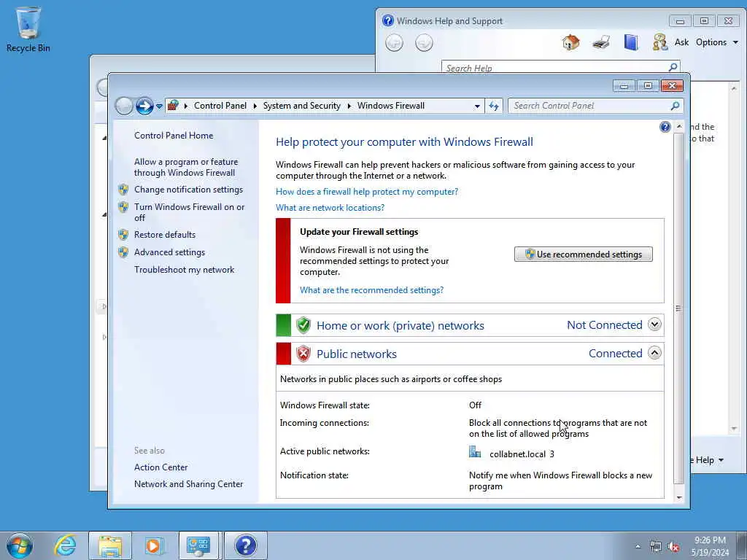
Task: Click Help and Support forward arrow
Action: click(424, 43)
